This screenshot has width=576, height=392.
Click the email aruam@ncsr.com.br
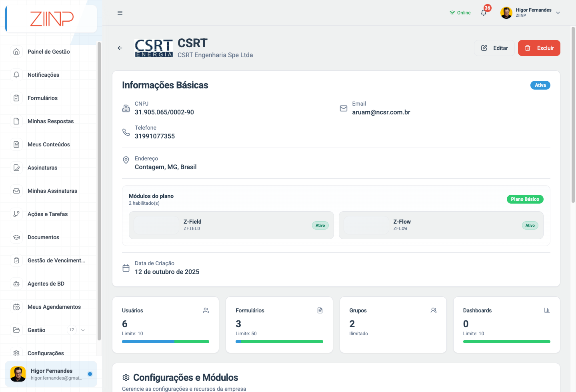pos(381,112)
